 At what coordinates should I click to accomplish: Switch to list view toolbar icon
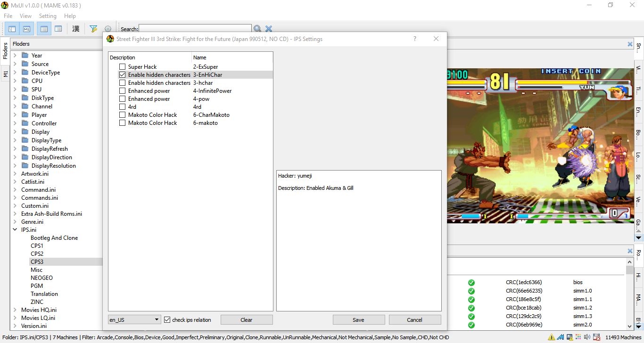point(44,29)
